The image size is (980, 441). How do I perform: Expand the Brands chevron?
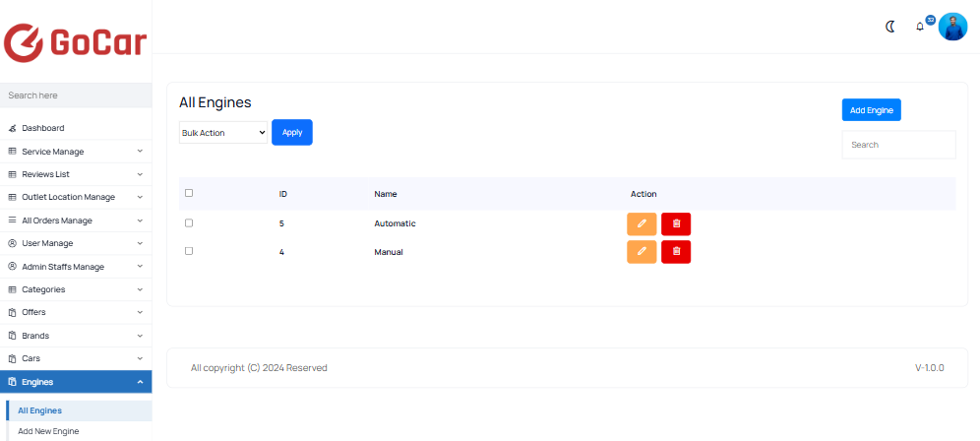click(140, 336)
